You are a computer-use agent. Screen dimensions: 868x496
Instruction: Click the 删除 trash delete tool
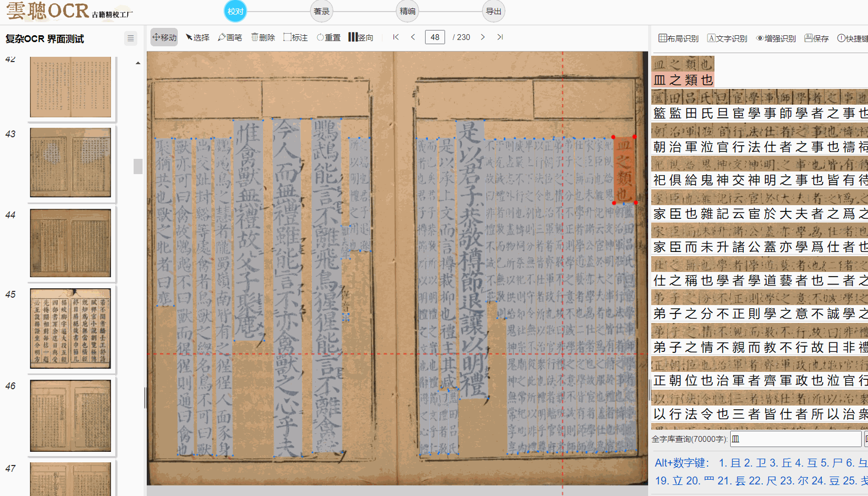(x=263, y=37)
